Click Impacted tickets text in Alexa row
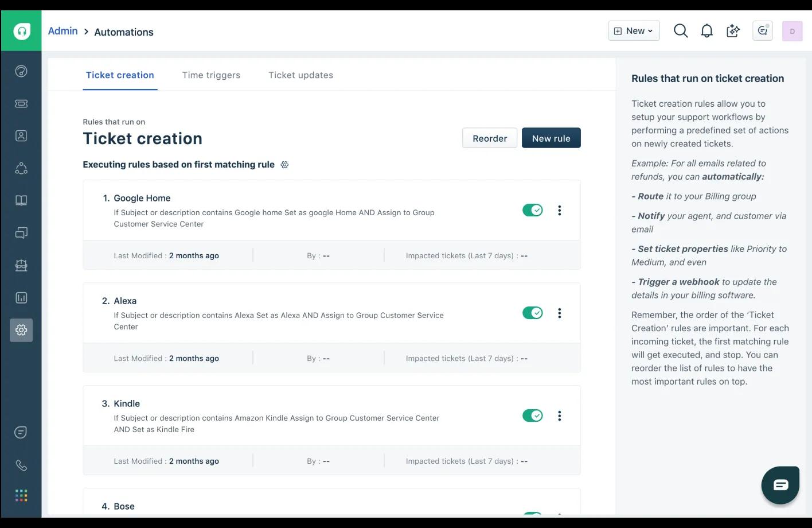This screenshot has width=812, height=528. [x=467, y=359]
